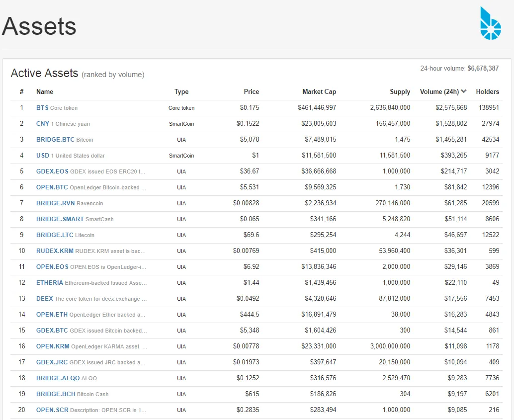This screenshot has width=514, height=420.
Task: Sort by Volume (24h) descending arrow
Action: click(463, 91)
